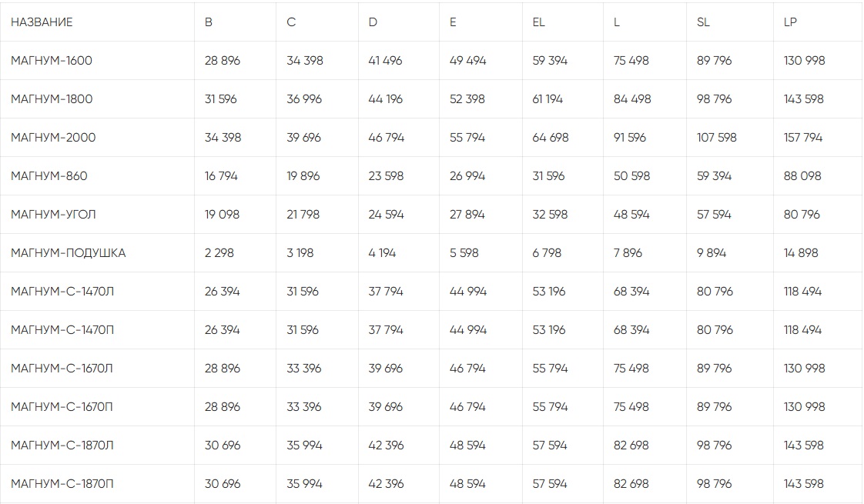
Task: Click price 16 794 in МАГНУМ-860 row
Action: (221, 176)
